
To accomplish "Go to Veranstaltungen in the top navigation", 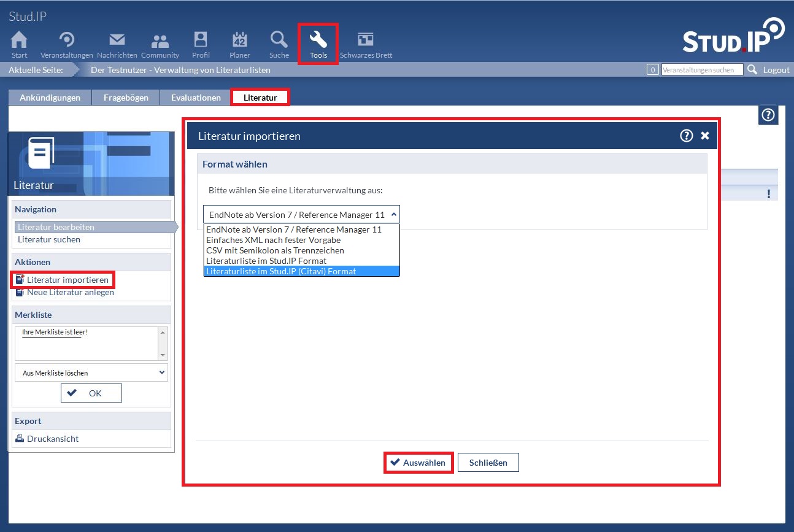I will 67,40.
